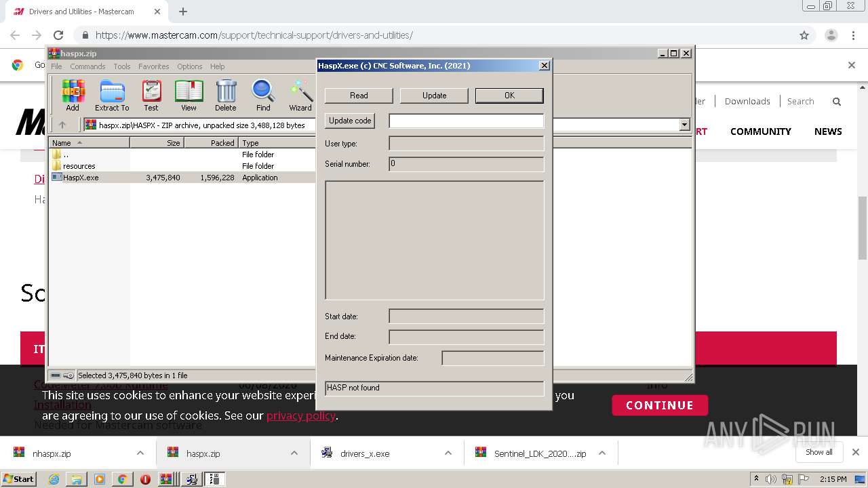Open the media player taskbar icon
This screenshot has height=488, width=868.
point(100,479)
